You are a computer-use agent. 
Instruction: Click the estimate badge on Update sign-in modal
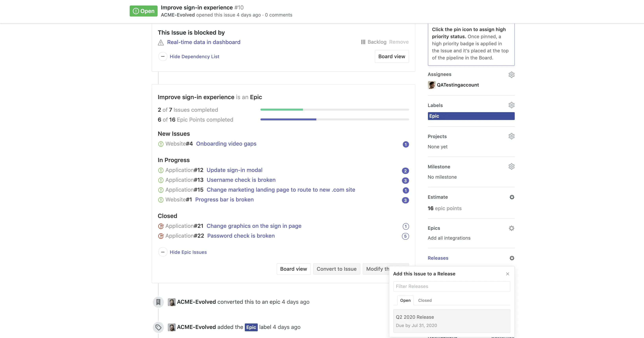click(405, 171)
